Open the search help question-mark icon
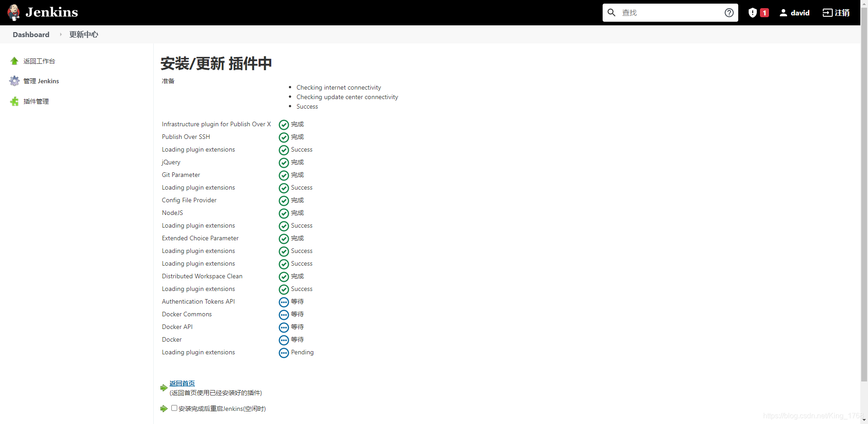Image resolution: width=868 pixels, height=424 pixels. (729, 13)
